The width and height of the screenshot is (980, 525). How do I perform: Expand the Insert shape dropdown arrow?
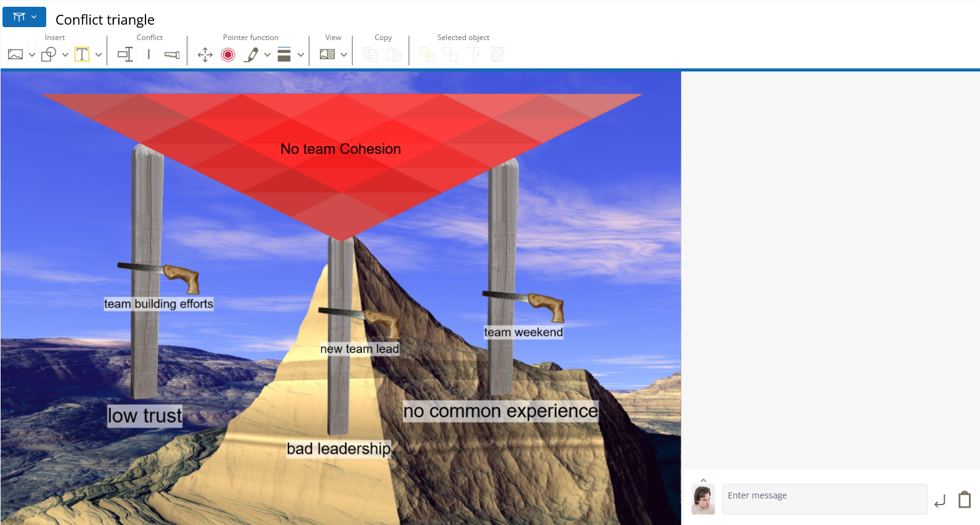coord(65,55)
